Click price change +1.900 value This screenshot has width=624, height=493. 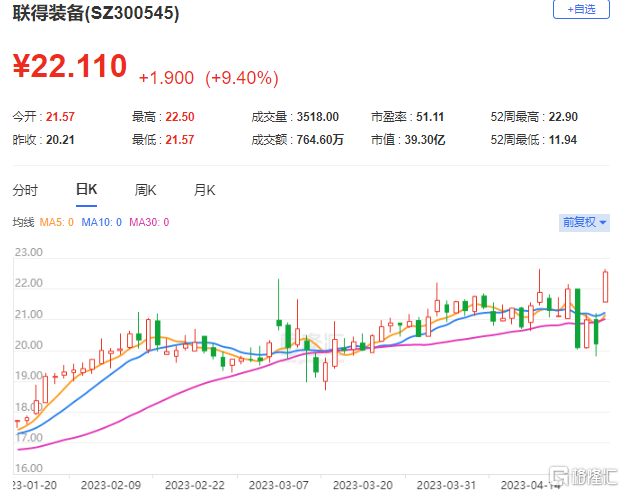[x=166, y=78]
